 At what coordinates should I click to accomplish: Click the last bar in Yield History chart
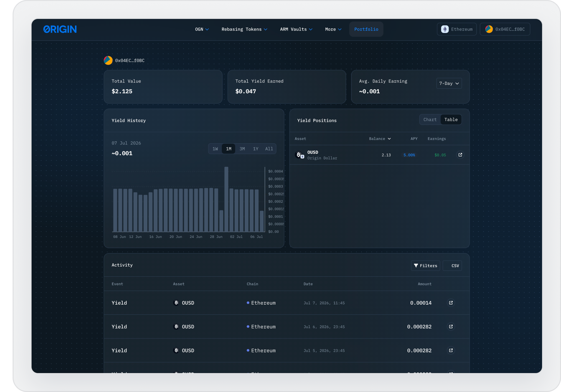[x=262, y=221]
